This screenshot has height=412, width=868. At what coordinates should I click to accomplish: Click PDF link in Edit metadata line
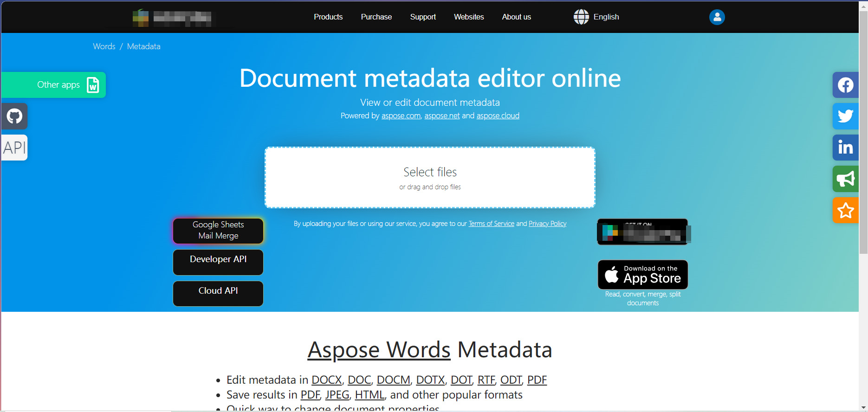pyautogui.click(x=537, y=380)
